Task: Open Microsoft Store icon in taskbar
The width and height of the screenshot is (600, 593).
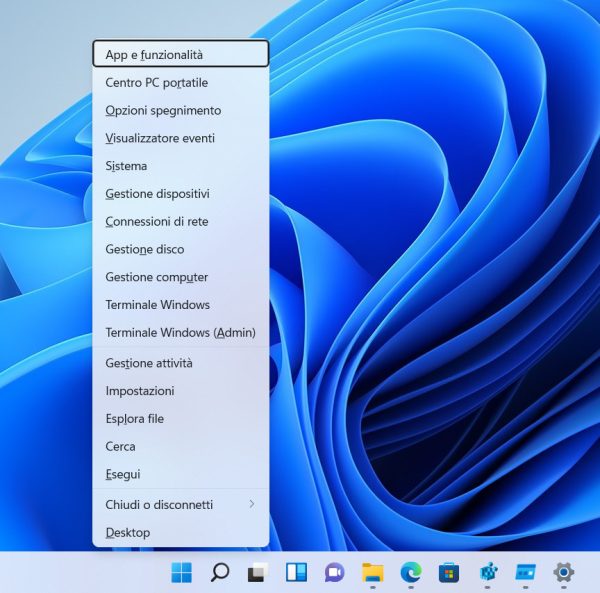Action: pyautogui.click(x=449, y=573)
